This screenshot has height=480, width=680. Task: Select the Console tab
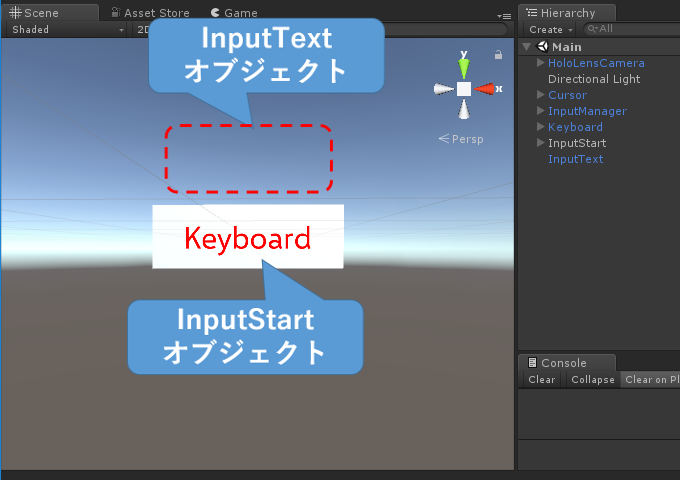pos(567,362)
